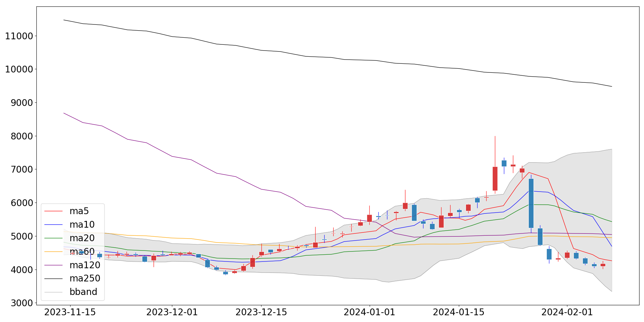Click the 7000 y-axis label
The image size is (644, 322).
(22, 169)
